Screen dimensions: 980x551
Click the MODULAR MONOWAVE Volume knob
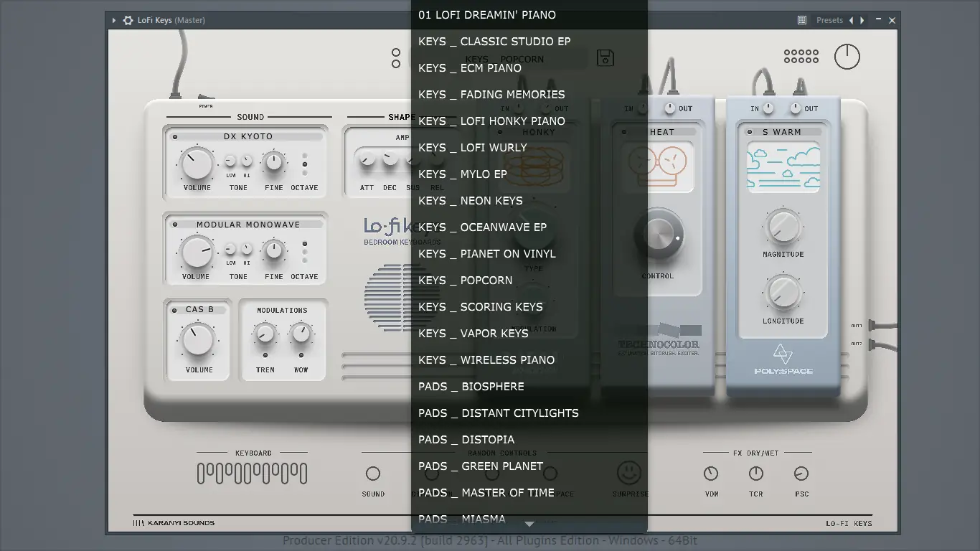click(x=197, y=253)
